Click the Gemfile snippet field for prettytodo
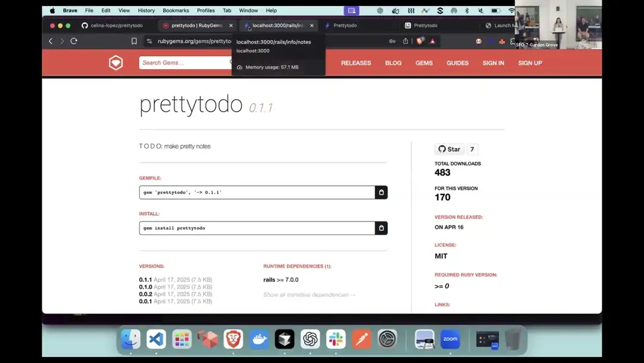Screen dimensions: 644x363 tap(257, 192)
